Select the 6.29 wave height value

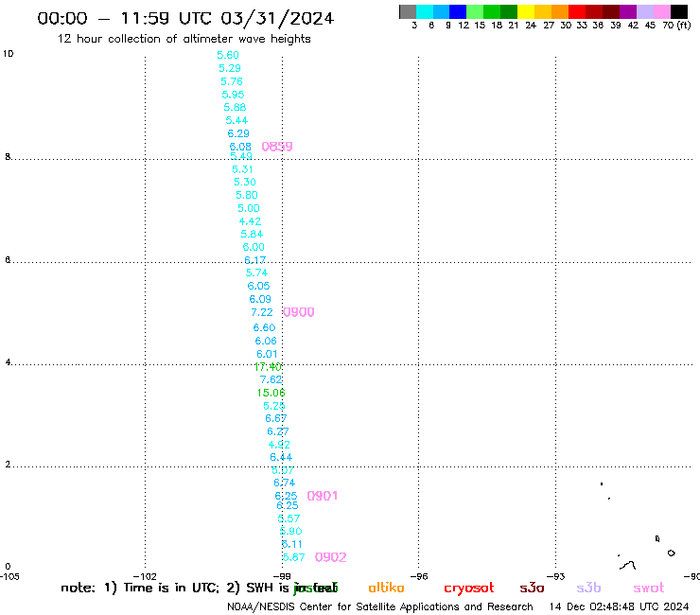pos(238,133)
